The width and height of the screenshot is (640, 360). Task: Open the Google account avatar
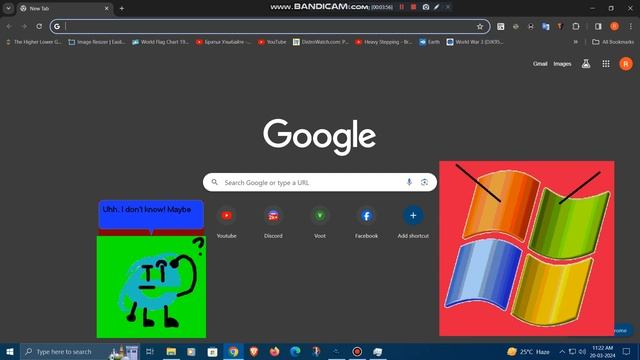tap(626, 64)
